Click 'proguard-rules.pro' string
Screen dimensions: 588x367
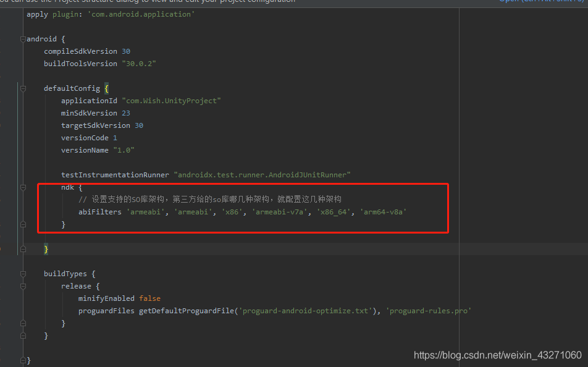[428, 311]
